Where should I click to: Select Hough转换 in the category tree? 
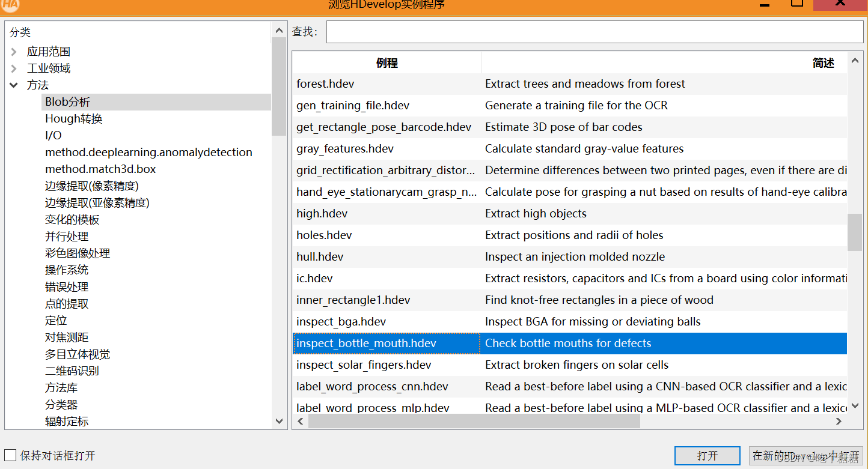click(x=74, y=119)
